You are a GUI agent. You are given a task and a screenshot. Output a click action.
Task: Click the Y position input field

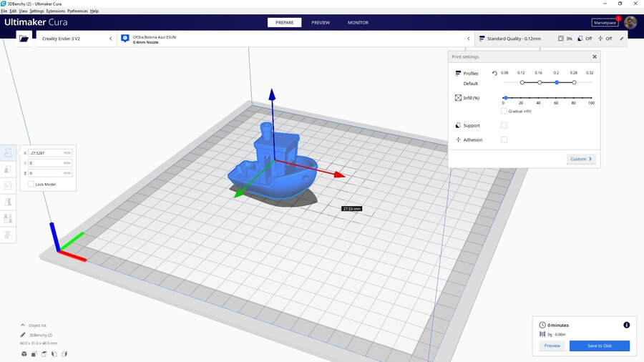pyautogui.click(x=50, y=163)
